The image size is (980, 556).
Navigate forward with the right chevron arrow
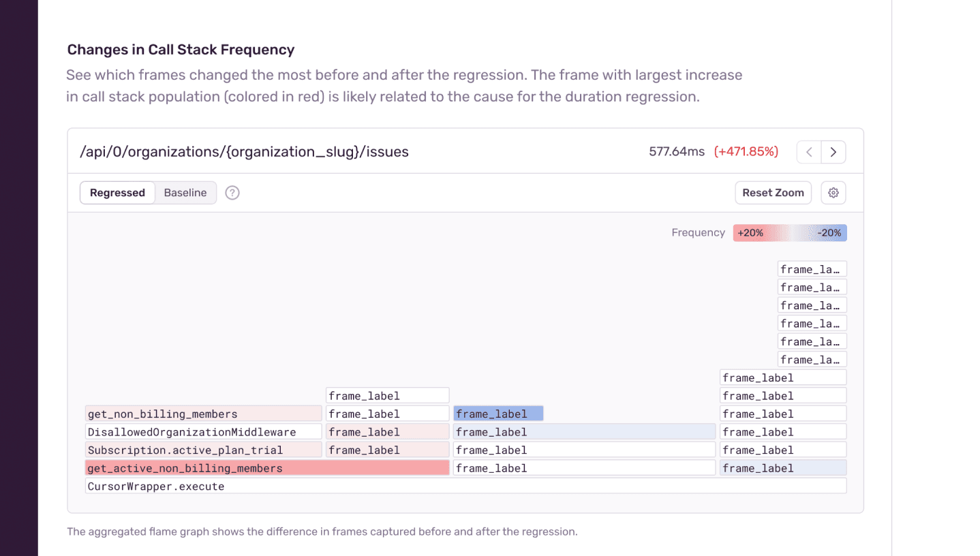click(x=833, y=151)
